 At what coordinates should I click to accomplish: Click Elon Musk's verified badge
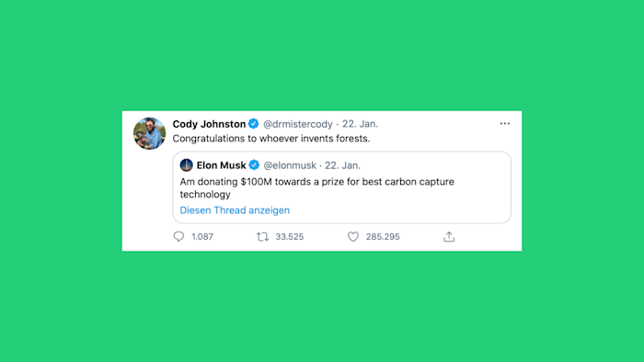[x=254, y=164]
